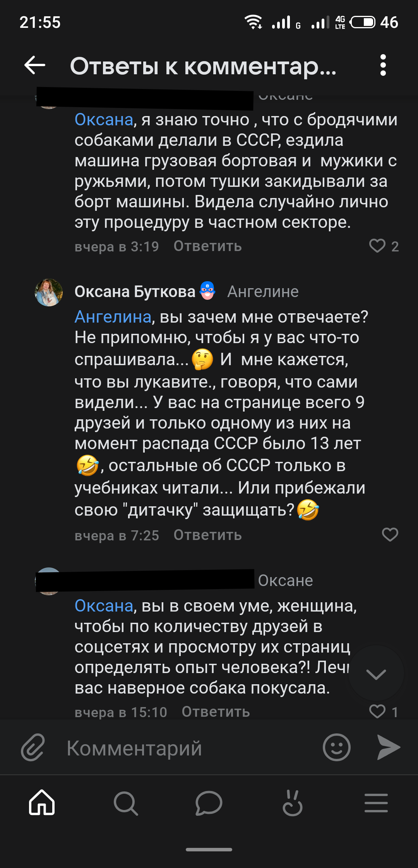This screenshot has height=868, width=418.
Task: Like the comment posted at 15:10
Action: coord(378,711)
